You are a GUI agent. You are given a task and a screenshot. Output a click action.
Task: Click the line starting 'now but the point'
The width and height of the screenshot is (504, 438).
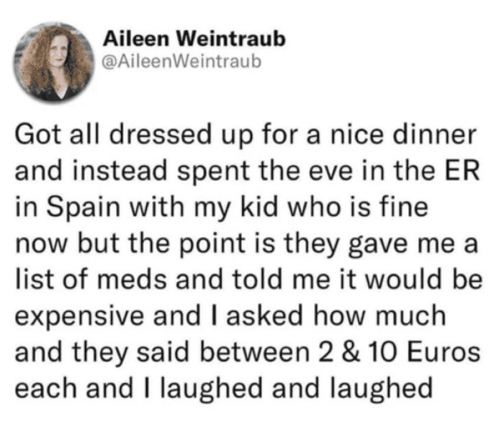click(247, 244)
